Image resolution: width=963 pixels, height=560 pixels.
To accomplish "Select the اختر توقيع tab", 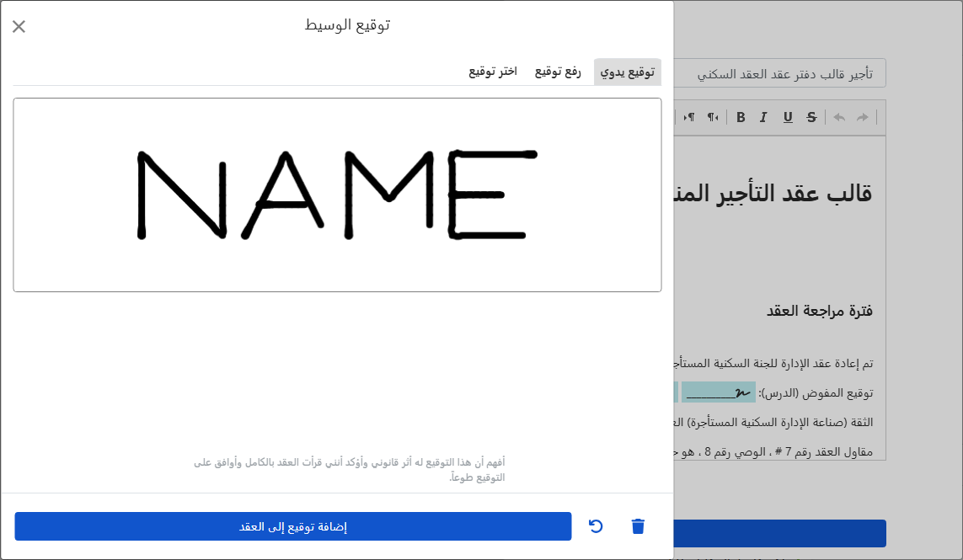I will tap(493, 72).
